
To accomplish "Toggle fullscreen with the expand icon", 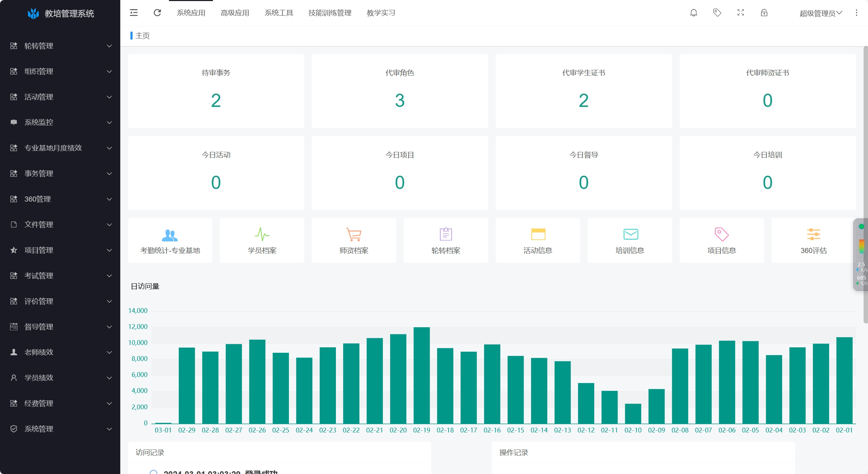I will [741, 13].
